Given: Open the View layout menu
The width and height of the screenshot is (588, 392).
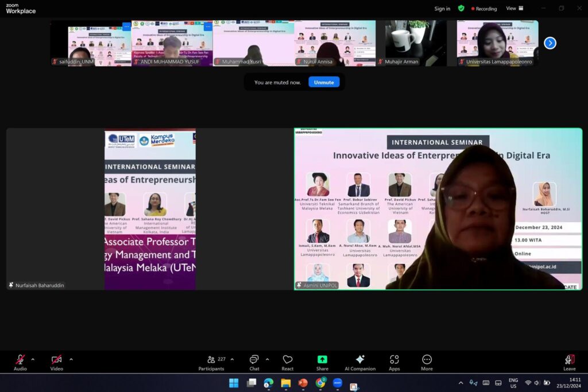Looking at the screenshot, I should [x=514, y=9].
